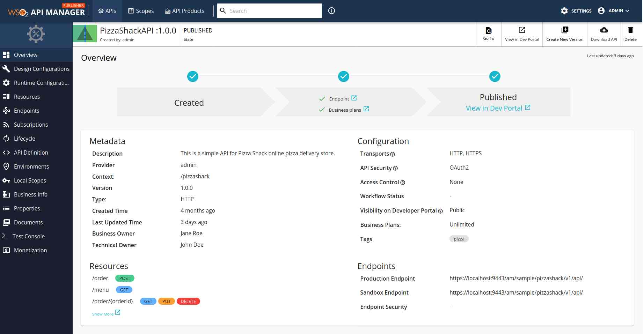
Task: Open SETTINGS in the top bar
Action: click(x=576, y=11)
